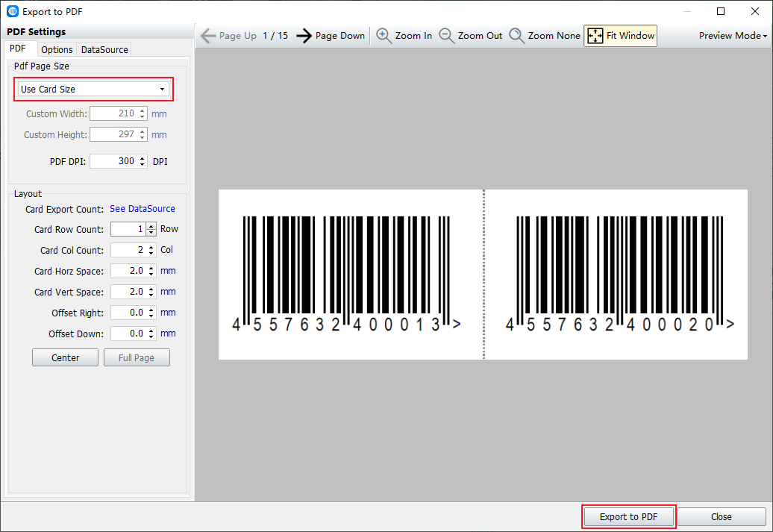The image size is (773, 532).
Task: Increase the Card Vert Space value
Action: pyautogui.click(x=151, y=289)
